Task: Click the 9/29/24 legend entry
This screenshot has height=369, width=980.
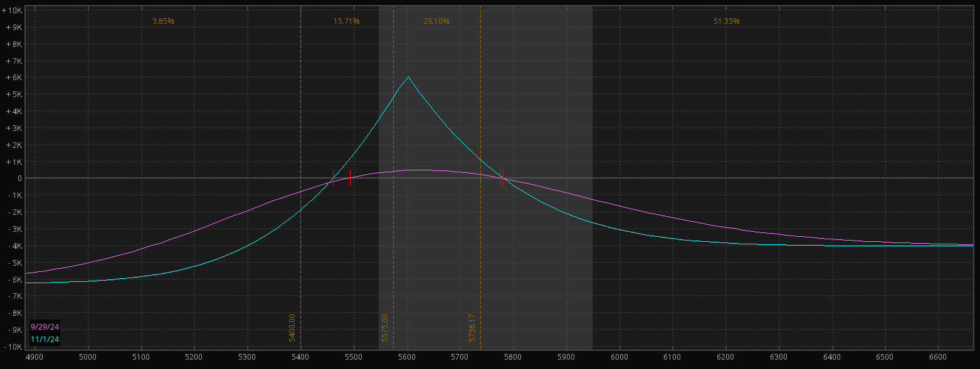Action: click(45, 327)
